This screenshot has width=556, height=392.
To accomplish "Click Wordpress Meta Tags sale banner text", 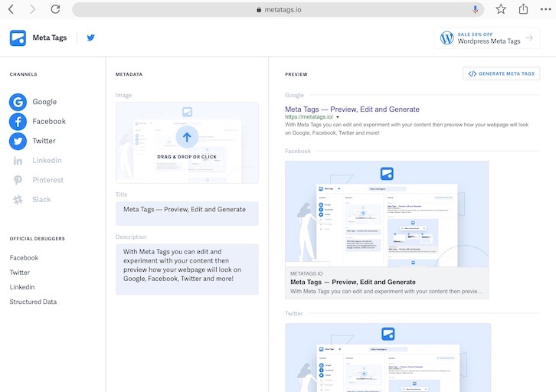I will [x=489, y=41].
